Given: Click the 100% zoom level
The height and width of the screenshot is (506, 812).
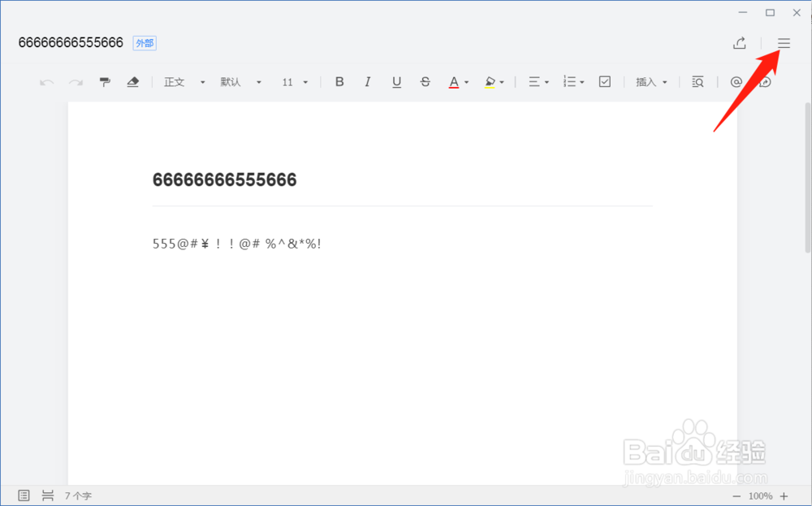Looking at the screenshot, I should [x=760, y=496].
